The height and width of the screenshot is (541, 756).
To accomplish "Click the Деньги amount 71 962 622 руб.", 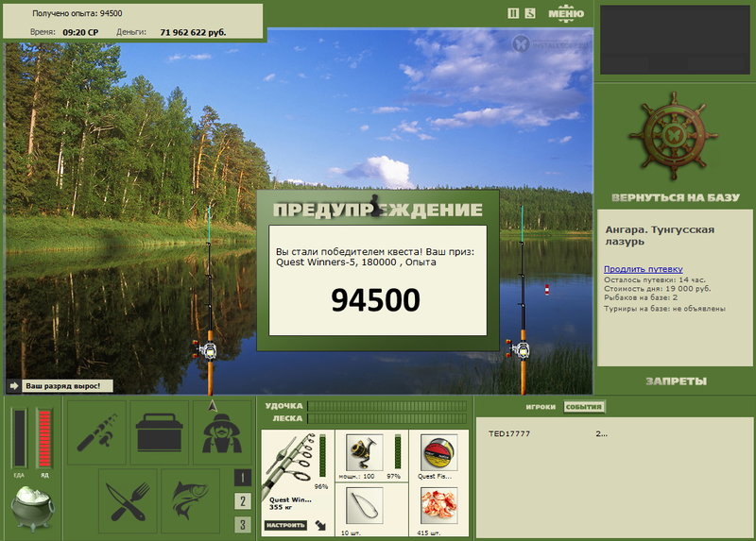I will (193, 32).
